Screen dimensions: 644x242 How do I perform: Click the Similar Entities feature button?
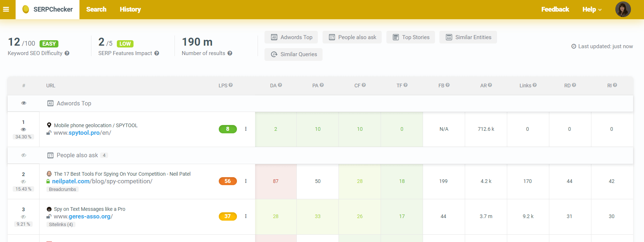[x=468, y=37]
